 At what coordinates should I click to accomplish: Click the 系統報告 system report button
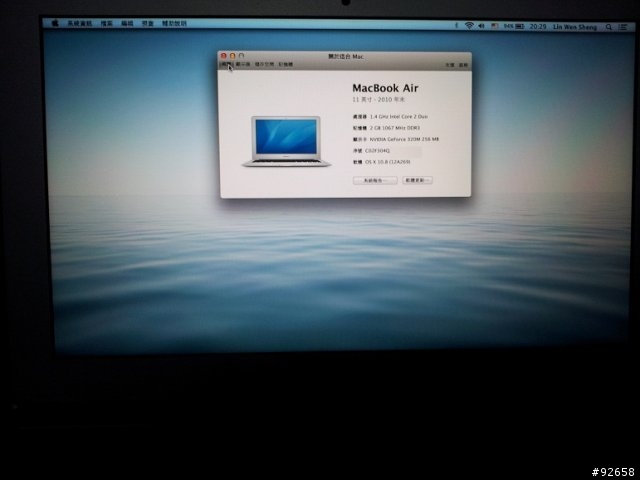click(375, 180)
